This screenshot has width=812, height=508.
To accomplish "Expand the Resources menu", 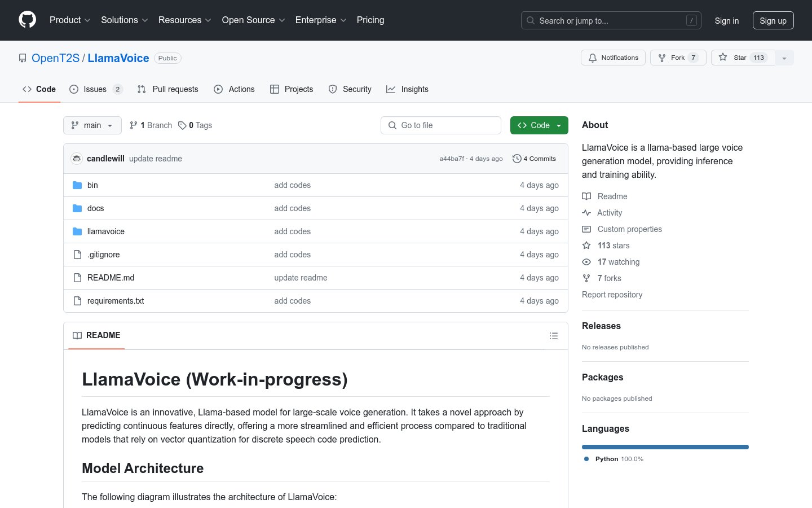I will tap(184, 20).
